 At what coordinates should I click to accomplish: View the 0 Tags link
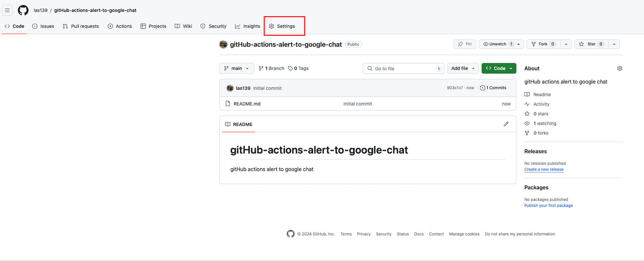[x=298, y=68]
